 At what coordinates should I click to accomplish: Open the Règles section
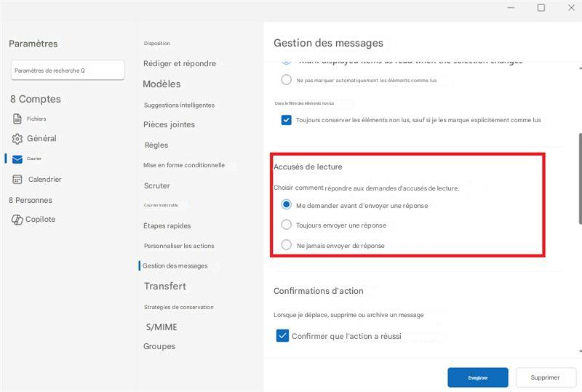(156, 145)
